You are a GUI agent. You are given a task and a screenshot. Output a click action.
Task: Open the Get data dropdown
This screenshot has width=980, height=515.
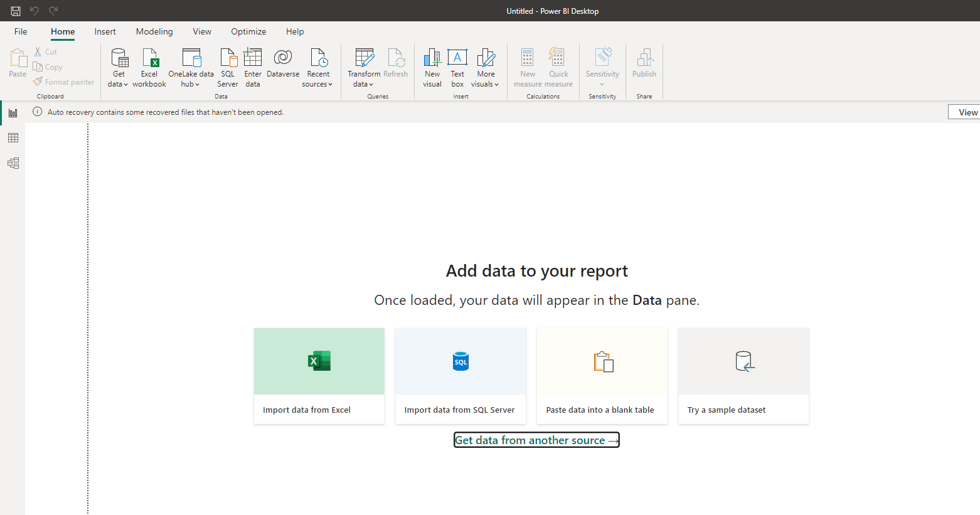(118, 68)
